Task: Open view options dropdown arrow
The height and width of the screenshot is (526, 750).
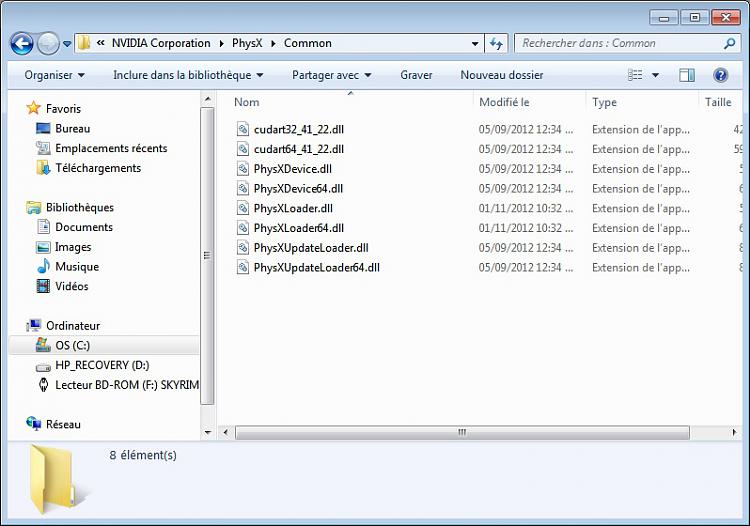Action: point(655,75)
